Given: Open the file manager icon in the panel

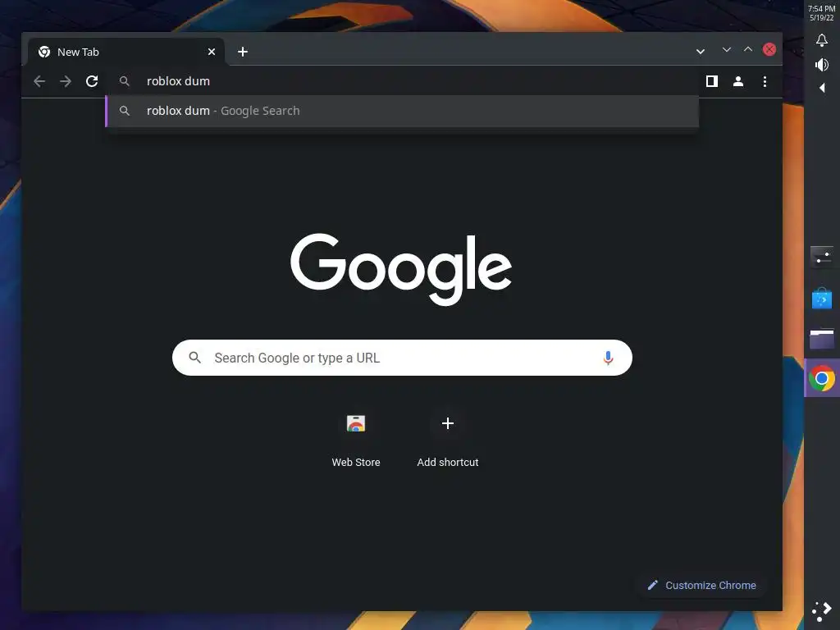Looking at the screenshot, I should coord(822,339).
